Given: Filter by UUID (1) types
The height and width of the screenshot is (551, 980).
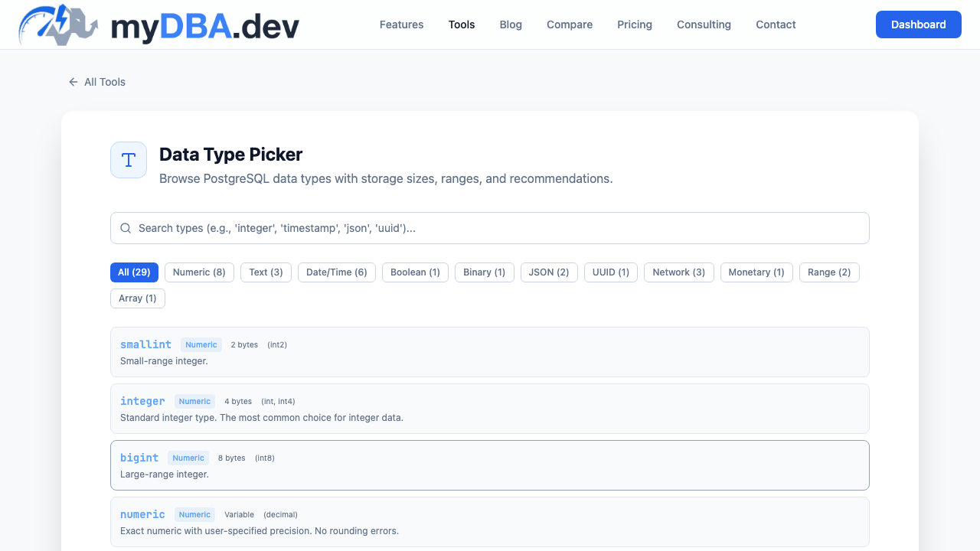Looking at the screenshot, I should pos(611,272).
